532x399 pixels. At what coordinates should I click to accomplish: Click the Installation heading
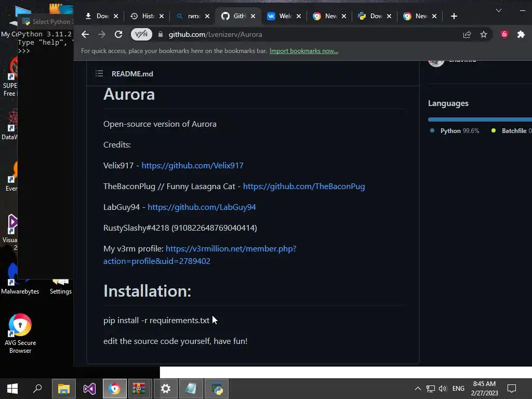pyautogui.click(x=147, y=291)
